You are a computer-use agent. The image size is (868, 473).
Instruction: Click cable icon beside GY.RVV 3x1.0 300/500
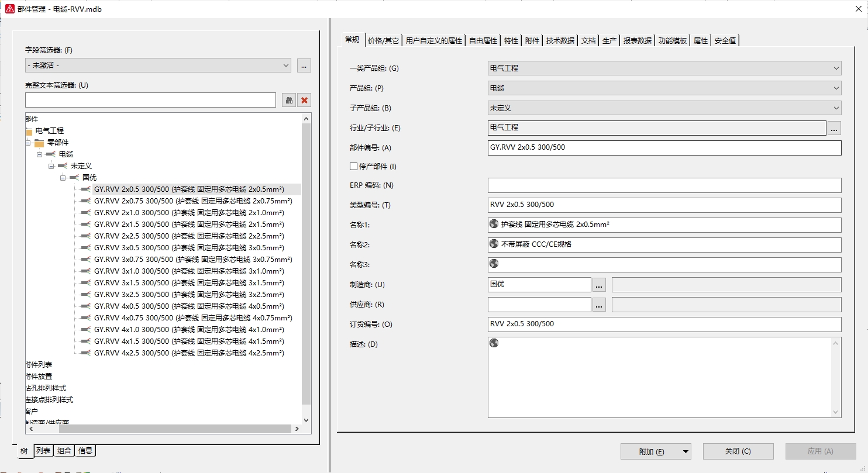tap(86, 271)
